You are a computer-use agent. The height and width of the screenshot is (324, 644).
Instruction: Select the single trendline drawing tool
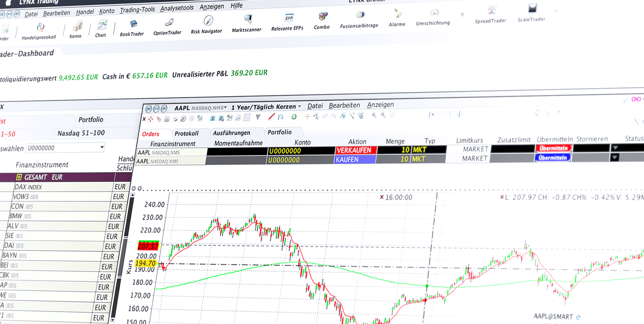(352, 115)
